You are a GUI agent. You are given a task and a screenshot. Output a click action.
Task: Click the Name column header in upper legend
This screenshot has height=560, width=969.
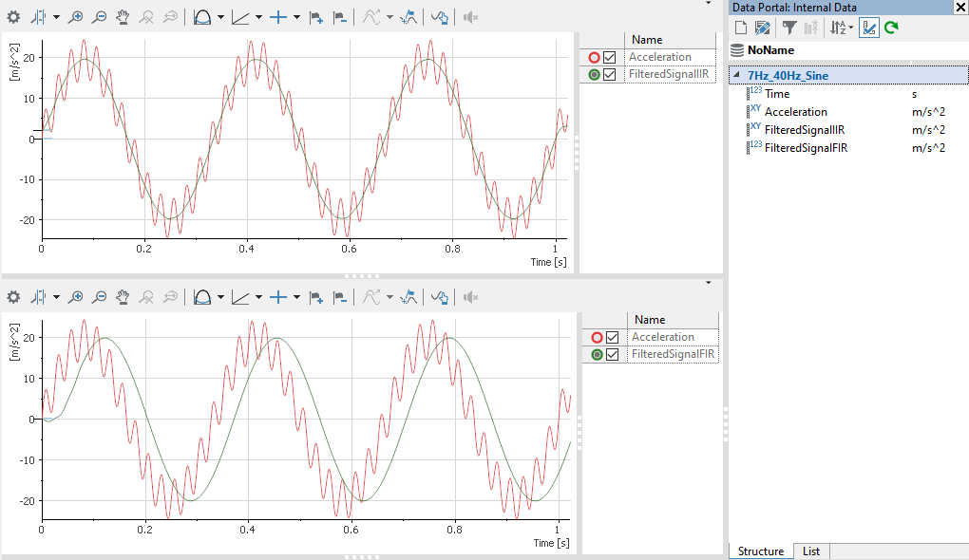pos(646,40)
